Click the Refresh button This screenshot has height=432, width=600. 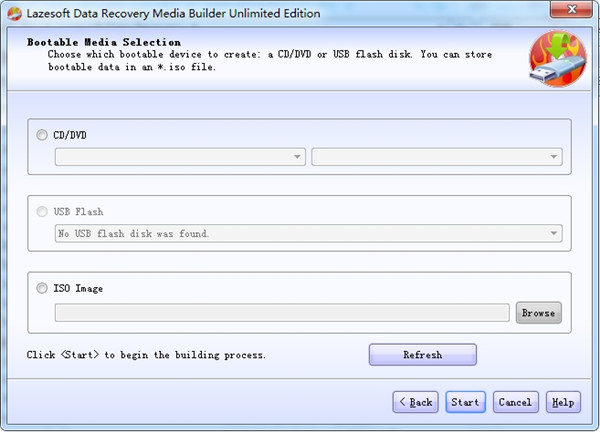coord(422,355)
